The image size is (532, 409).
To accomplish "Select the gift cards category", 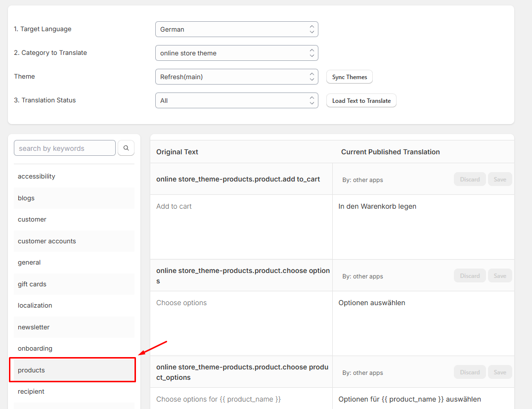I will click(x=74, y=284).
